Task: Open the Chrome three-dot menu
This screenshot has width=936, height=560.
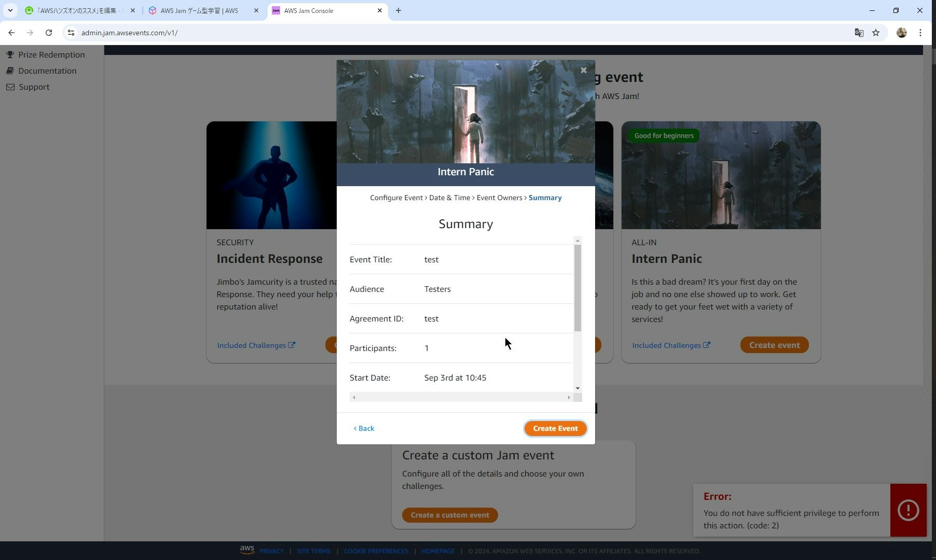Action: click(920, 33)
